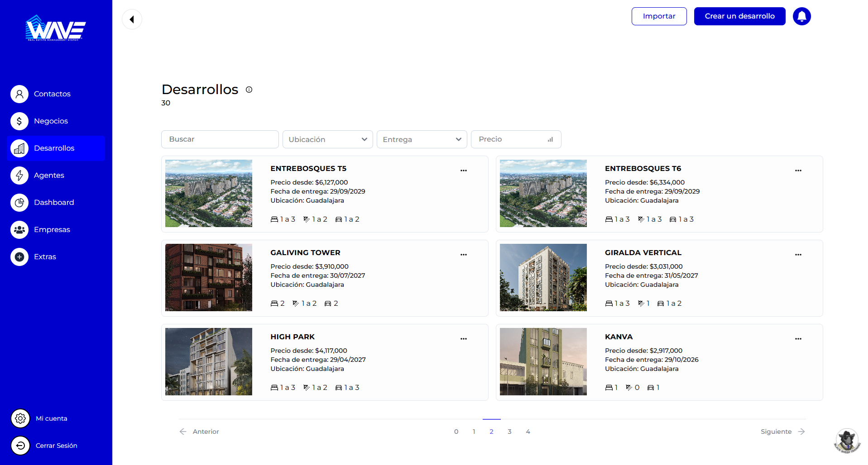
Task: Open options menu for ENTREBOSQUES T6
Action: point(798,171)
